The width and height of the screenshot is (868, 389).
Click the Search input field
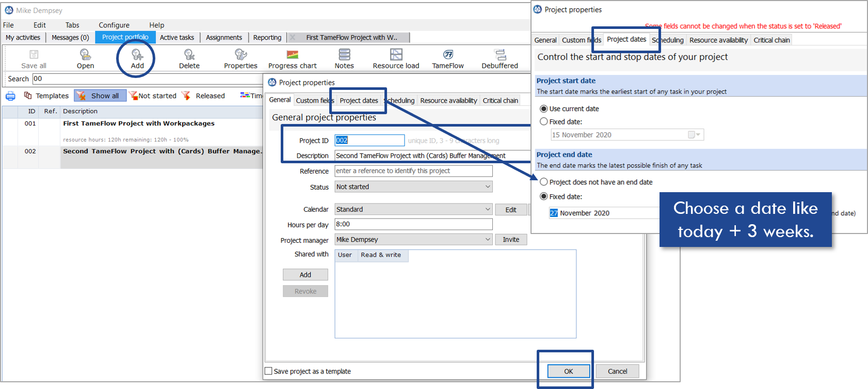[147, 79]
